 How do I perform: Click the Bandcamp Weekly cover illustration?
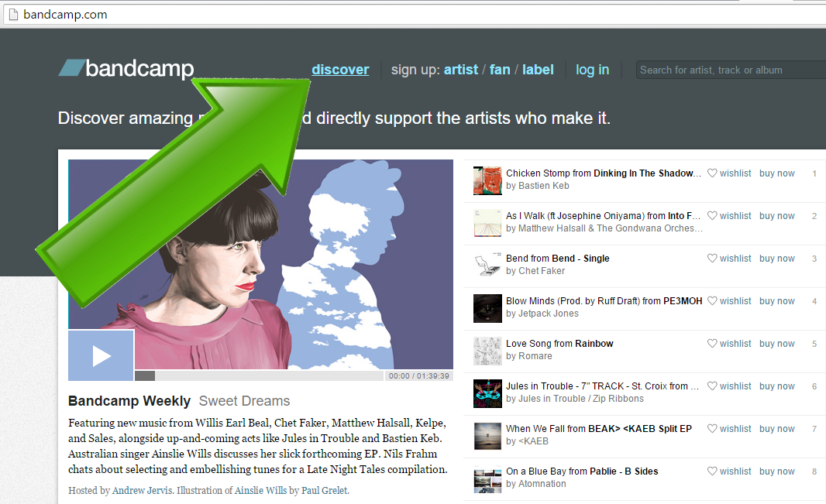[261, 264]
